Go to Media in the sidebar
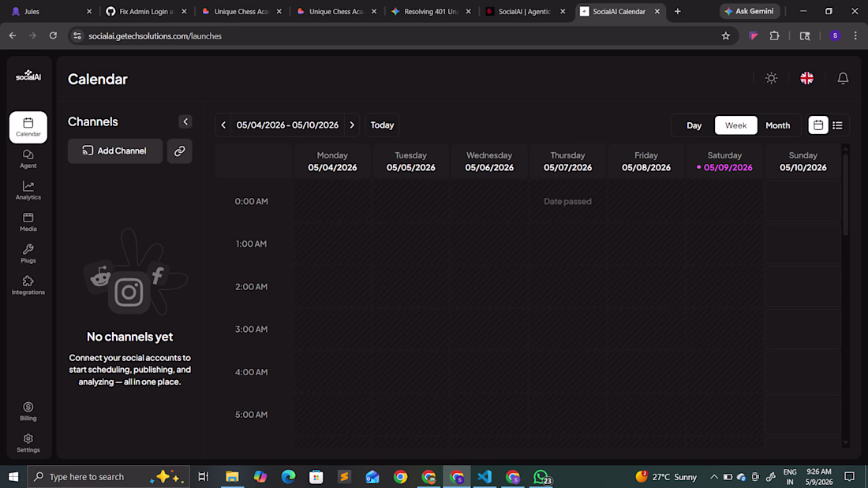 pyautogui.click(x=28, y=222)
